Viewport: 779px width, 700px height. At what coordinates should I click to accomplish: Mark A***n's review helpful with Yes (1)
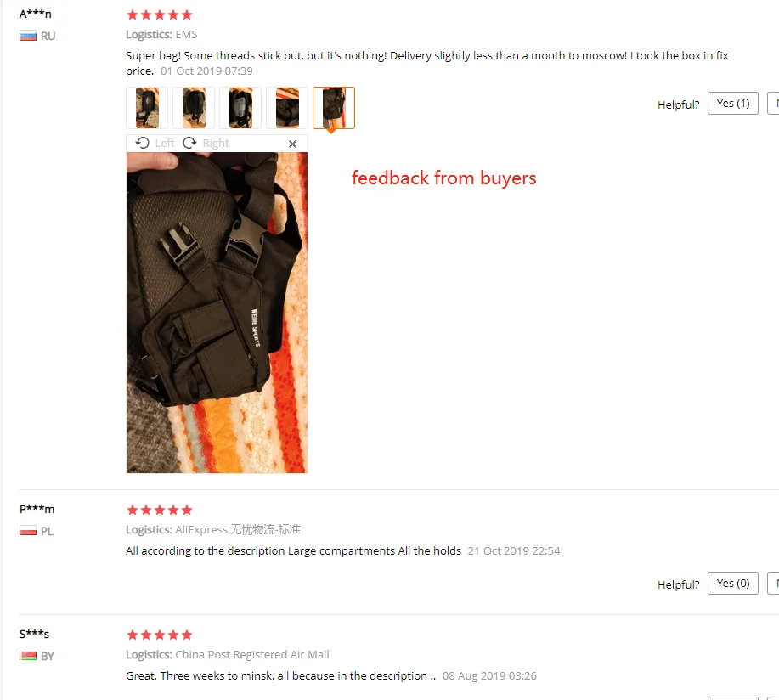tap(733, 104)
